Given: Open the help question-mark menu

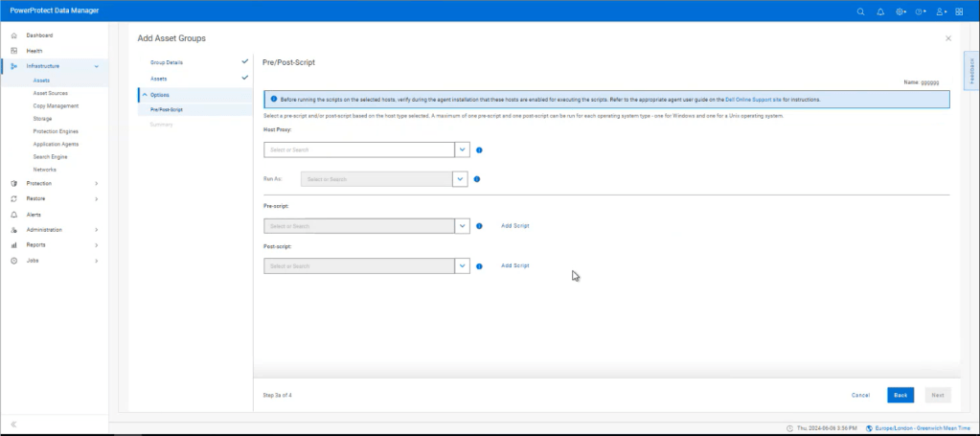Looking at the screenshot, I should (921, 11).
